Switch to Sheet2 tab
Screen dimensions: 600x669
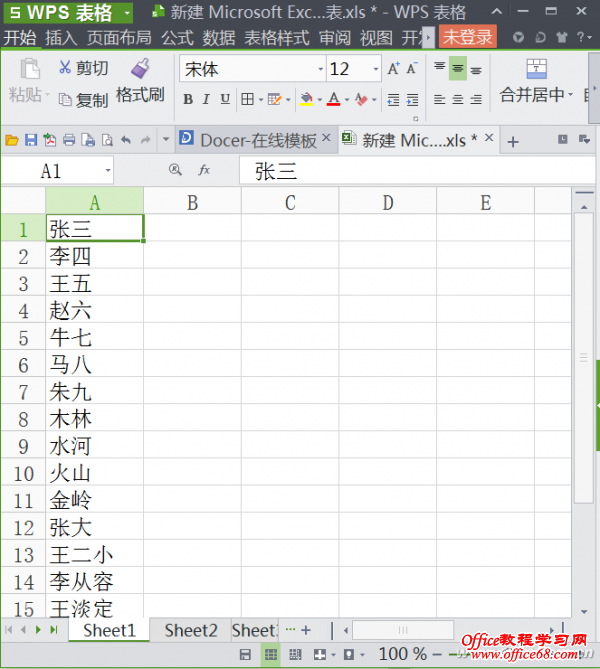tap(191, 630)
